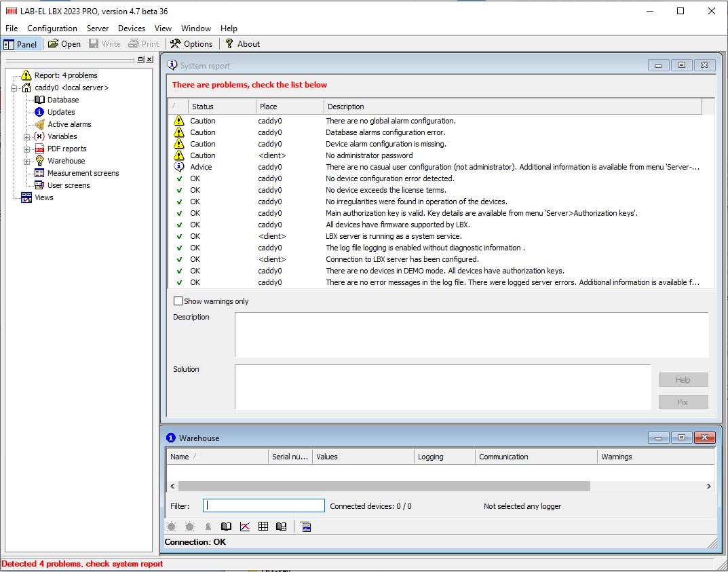This screenshot has width=728, height=572.
Task: Click into the Filter input field
Action: (x=264, y=506)
